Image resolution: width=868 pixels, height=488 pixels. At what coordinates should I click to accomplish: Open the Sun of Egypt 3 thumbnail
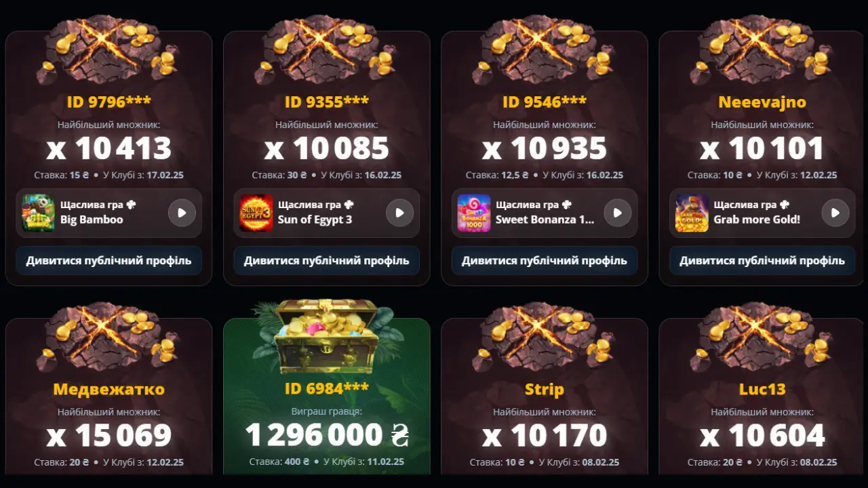256,213
